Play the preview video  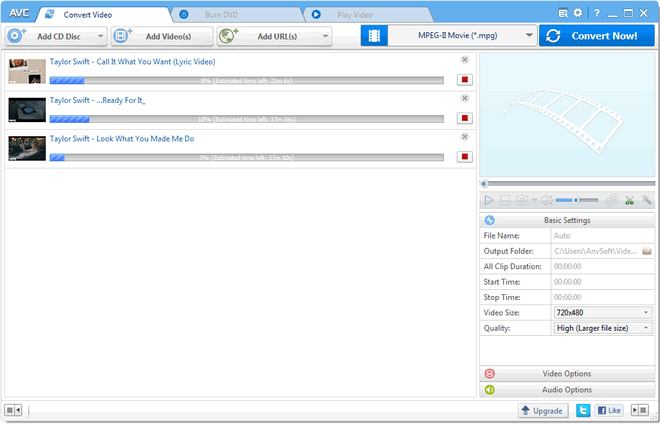click(489, 200)
